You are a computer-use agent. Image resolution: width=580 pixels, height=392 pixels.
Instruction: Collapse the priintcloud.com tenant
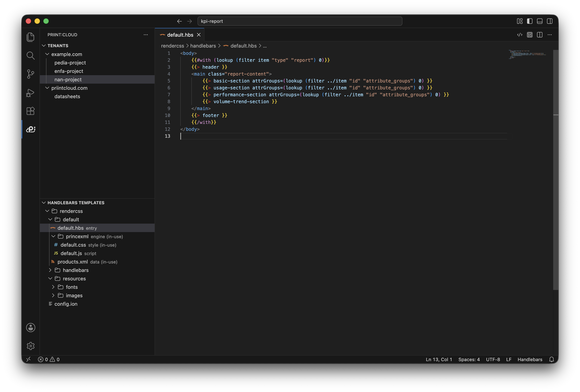47,88
